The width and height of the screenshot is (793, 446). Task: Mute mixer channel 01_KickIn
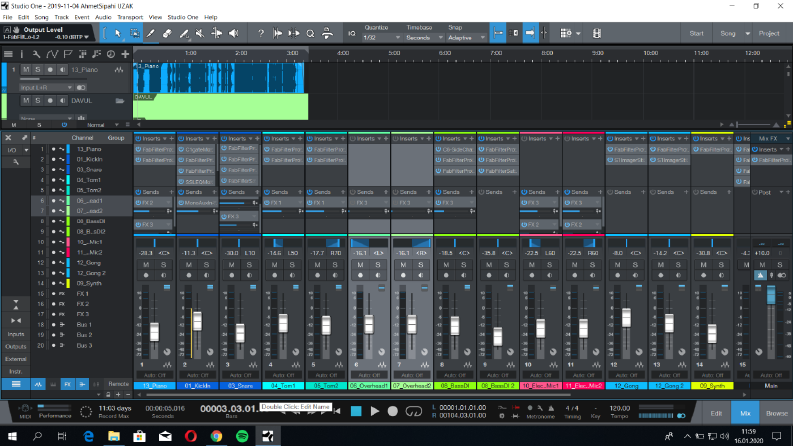pyautogui.click(x=189, y=265)
